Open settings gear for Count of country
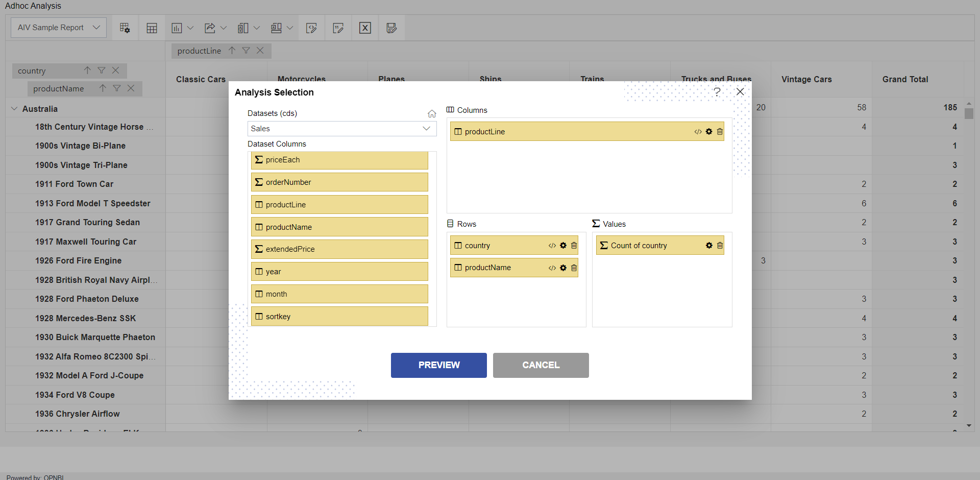The height and width of the screenshot is (480, 980). [709, 246]
